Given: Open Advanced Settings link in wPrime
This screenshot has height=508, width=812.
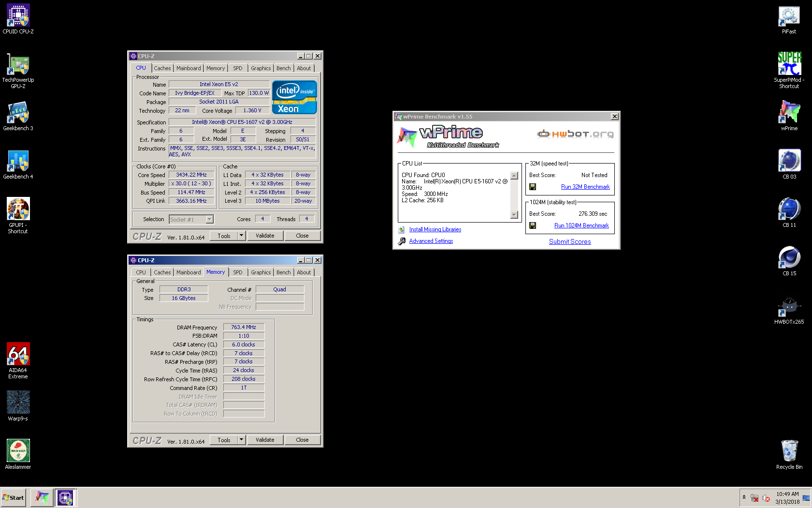Looking at the screenshot, I should click(x=431, y=241).
